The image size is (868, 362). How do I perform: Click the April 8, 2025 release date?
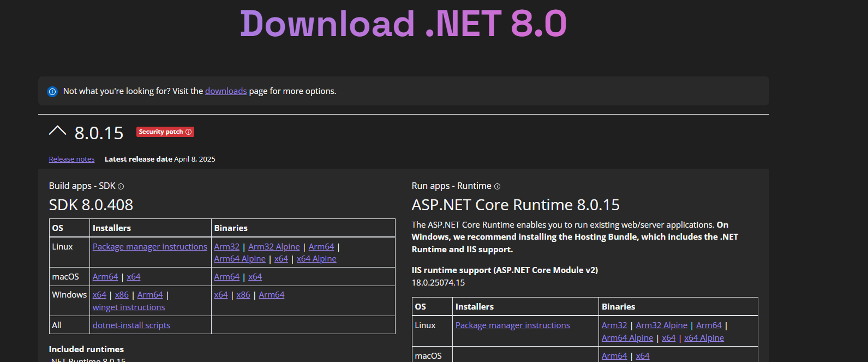(x=195, y=159)
